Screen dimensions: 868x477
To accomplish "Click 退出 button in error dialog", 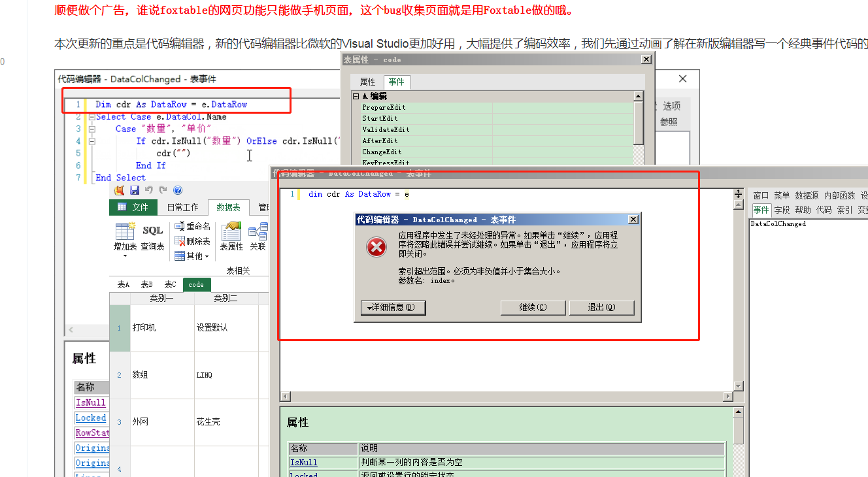I will [x=601, y=308].
